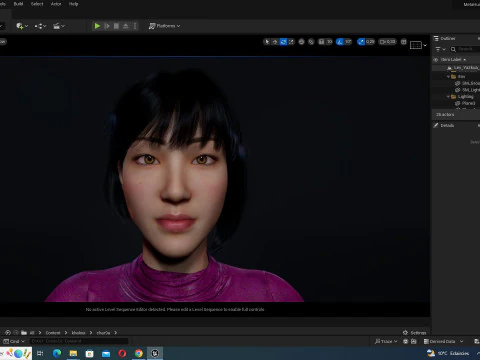Open Opera browser from the taskbar

point(122,353)
